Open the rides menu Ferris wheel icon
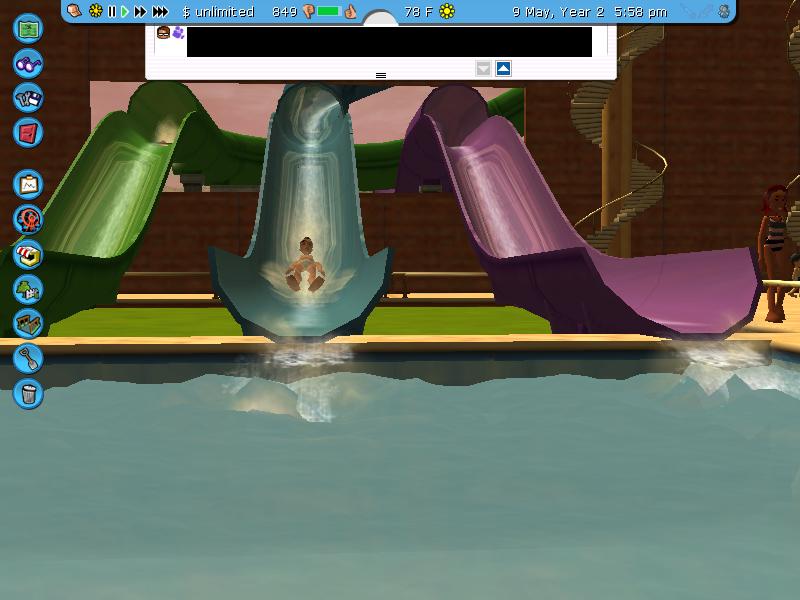800x600 pixels. pyautogui.click(x=28, y=219)
